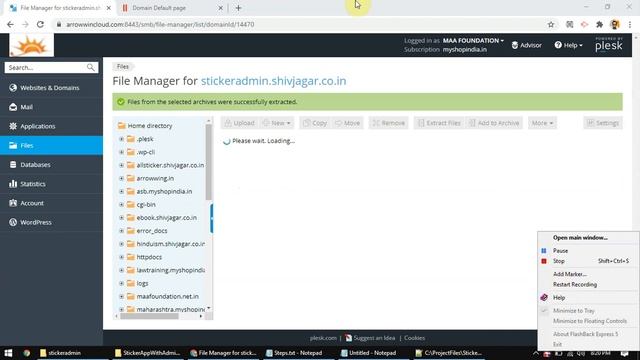
Task: Click the Copy toolbar button
Action: [315, 123]
